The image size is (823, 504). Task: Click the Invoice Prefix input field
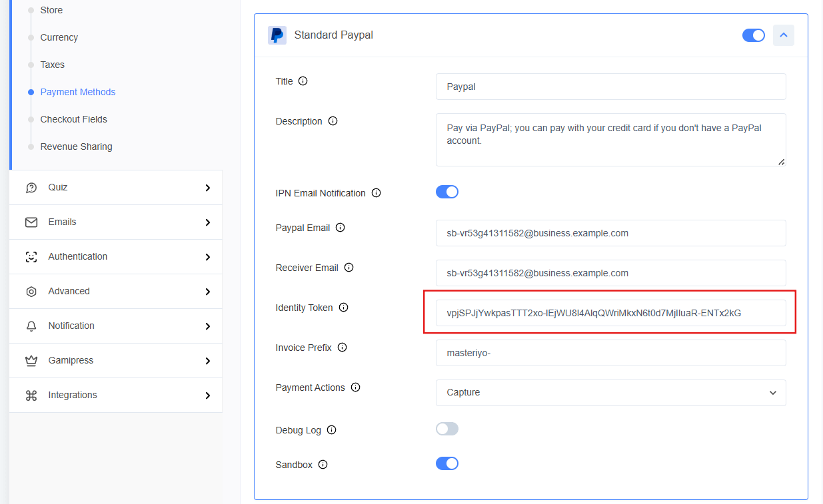611,353
